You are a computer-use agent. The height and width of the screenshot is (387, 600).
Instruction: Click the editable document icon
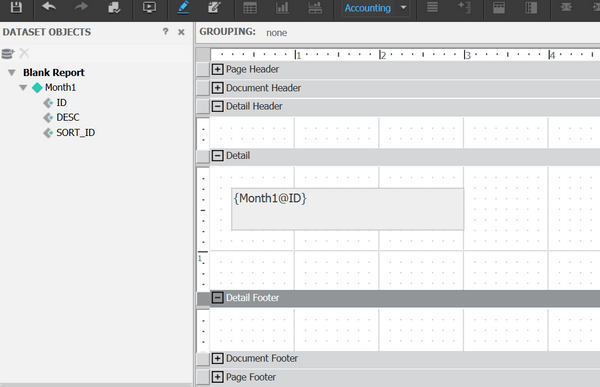point(214,8)
